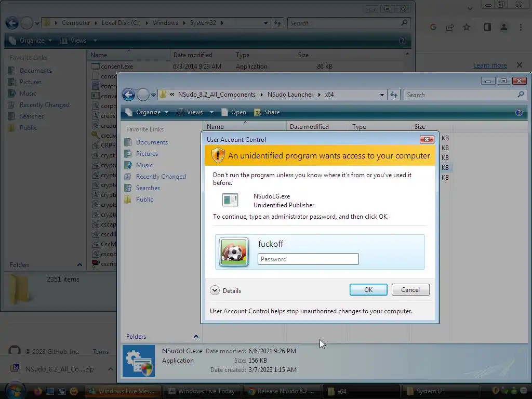Expand address dropdown in System32 window
The width and height of the screenshot is (532, 399).
265,23
